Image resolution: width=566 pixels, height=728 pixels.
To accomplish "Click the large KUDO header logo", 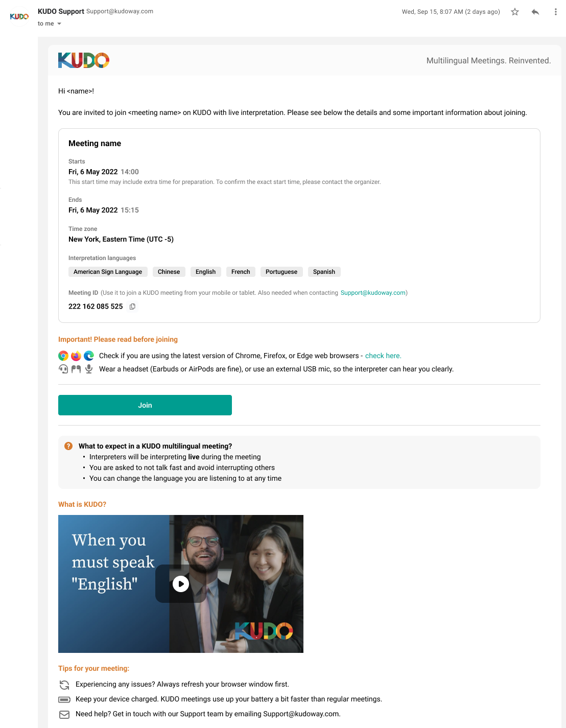I will [84, 60].
